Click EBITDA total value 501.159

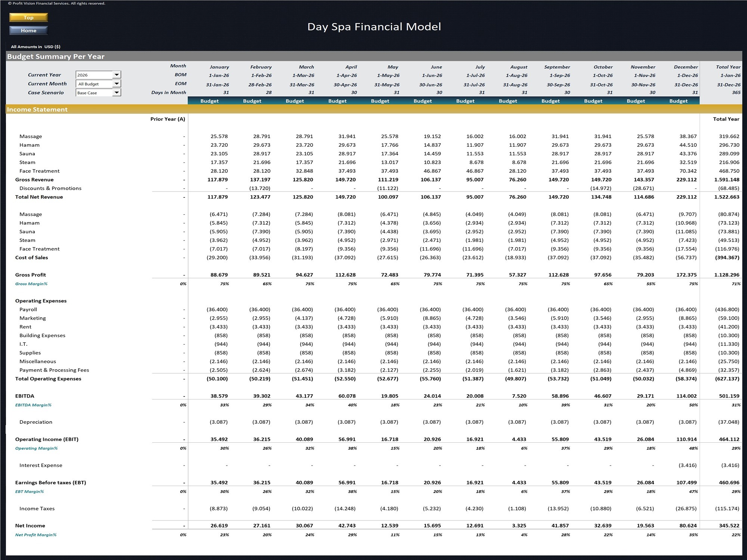pyautogui.click(x=729, y=396)
